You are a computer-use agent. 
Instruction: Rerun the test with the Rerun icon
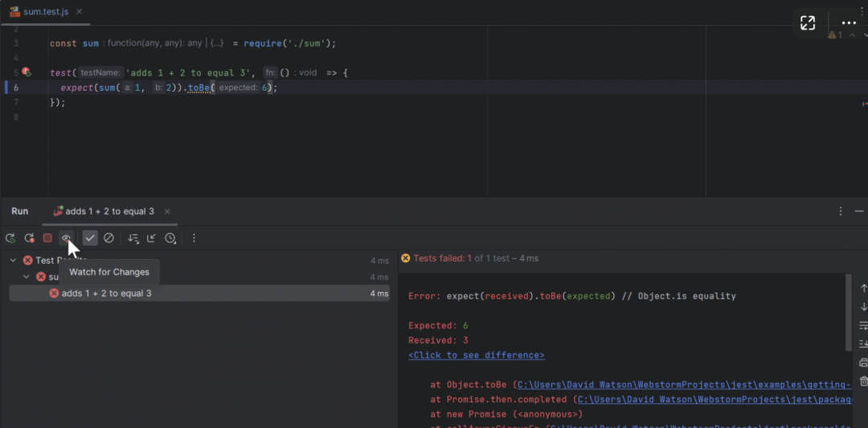tap(10, 238)
